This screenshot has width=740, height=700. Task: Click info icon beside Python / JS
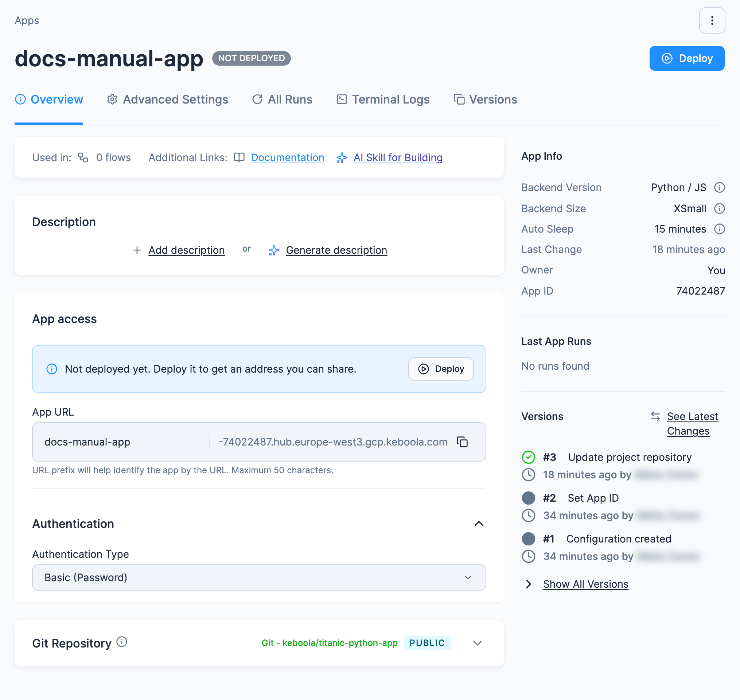(719, 187)
